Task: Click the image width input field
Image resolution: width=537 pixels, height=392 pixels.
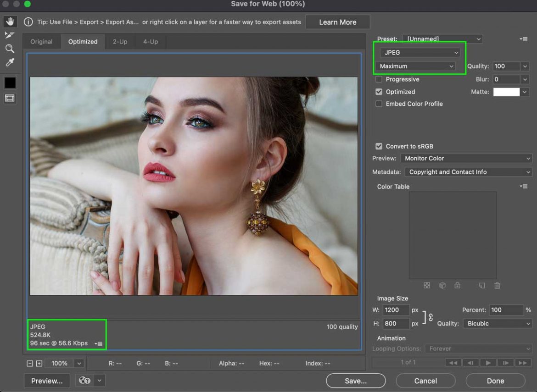Action: pyautogui.click(x=396, y=310)
